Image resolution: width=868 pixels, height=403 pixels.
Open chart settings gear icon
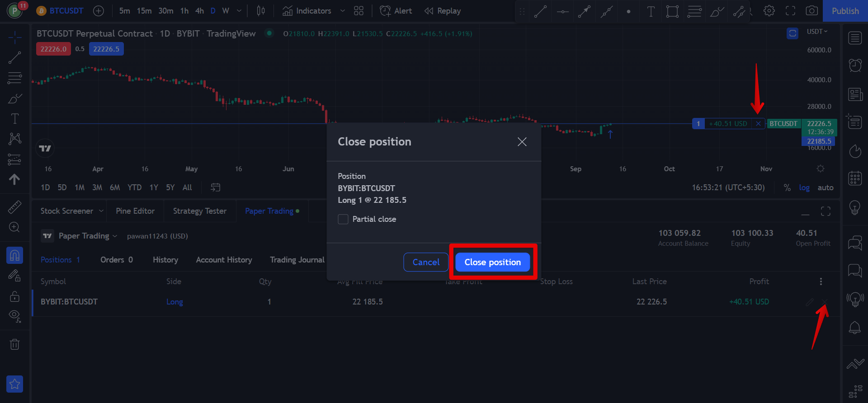pyautogui.click(x=769, y=11)
